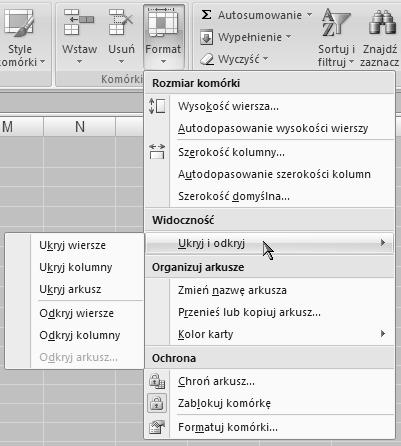Toggle the Zablokuj komórkę padlock icon
Image resolution: width=401 pixels, height=446 pixels.
[157, 403]
